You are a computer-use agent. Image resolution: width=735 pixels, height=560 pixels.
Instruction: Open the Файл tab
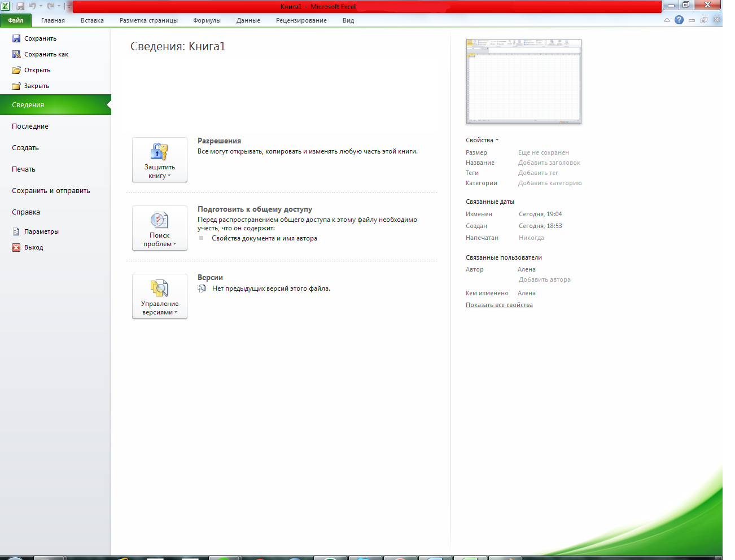click(16, 20)
